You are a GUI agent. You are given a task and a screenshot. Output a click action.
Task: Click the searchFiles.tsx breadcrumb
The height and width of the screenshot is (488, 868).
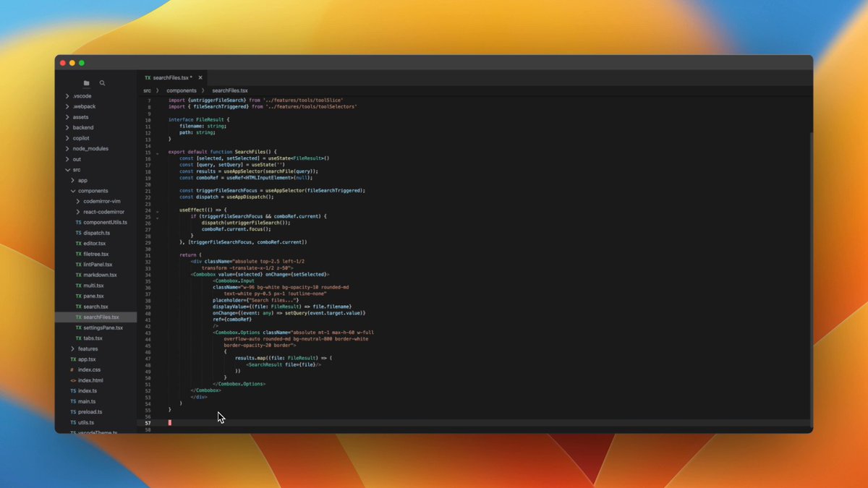pos(230,90)
